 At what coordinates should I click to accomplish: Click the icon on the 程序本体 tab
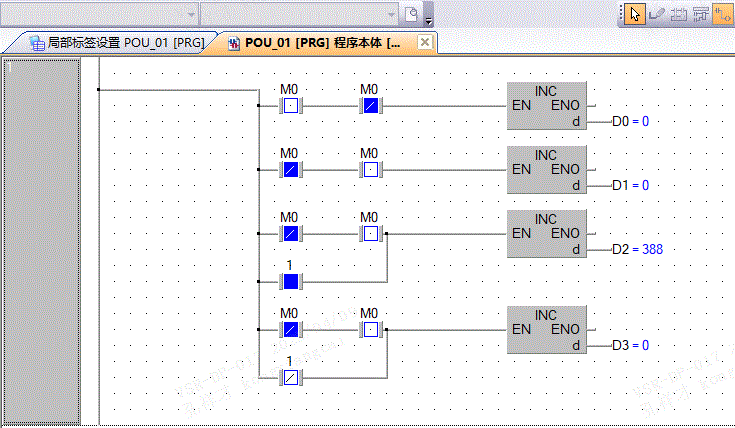[x=234, y=43]
